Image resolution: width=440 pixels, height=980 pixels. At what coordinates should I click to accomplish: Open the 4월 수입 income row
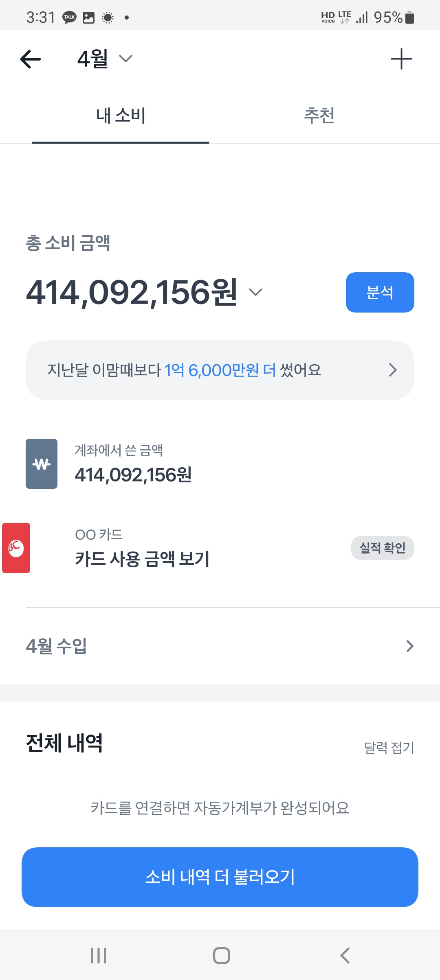pyautogui.click(x=220, y=646)
